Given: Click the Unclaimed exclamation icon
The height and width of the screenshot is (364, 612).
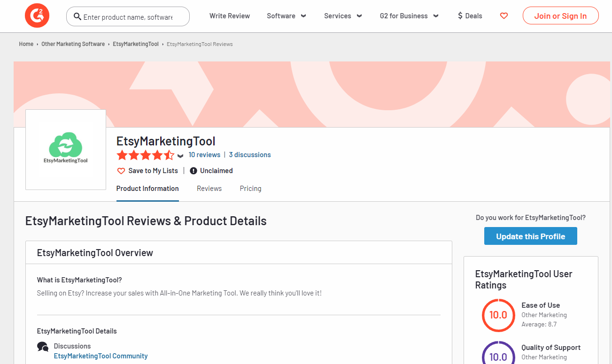Looking at the screenshot, I should pos(194,171).
